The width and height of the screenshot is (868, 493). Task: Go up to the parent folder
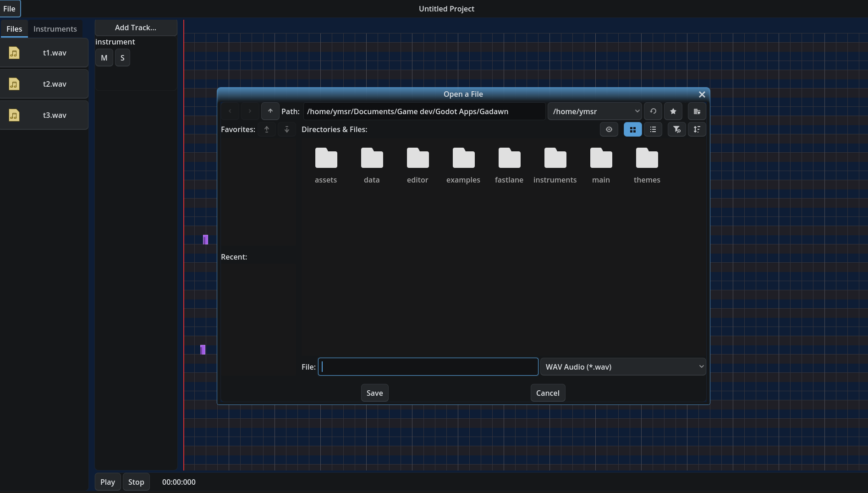coord(270,111)
